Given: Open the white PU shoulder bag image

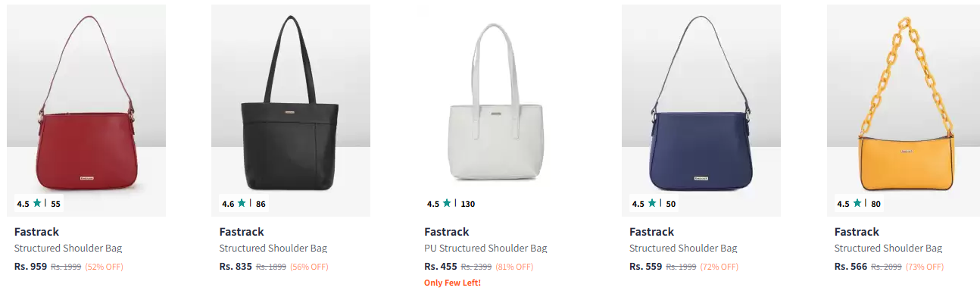Looking at the screenshot, I should pyautogui.click(x=495, y=111).
